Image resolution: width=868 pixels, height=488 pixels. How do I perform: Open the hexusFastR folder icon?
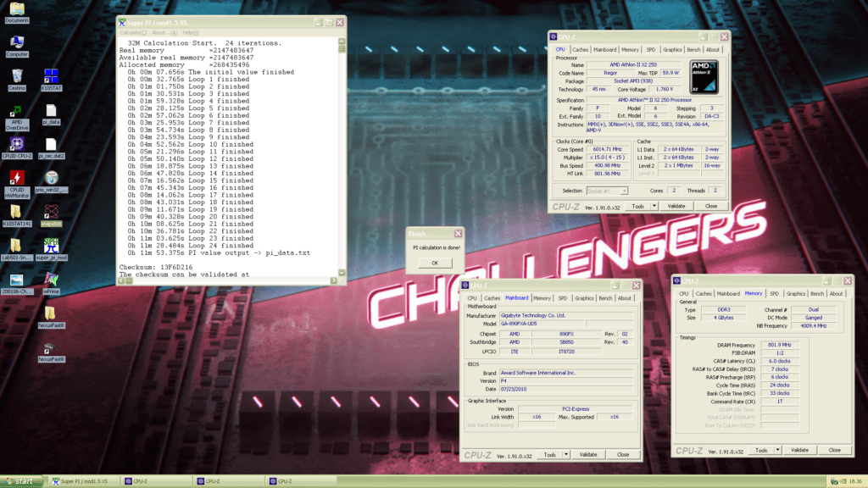click(x=51, y=318)
